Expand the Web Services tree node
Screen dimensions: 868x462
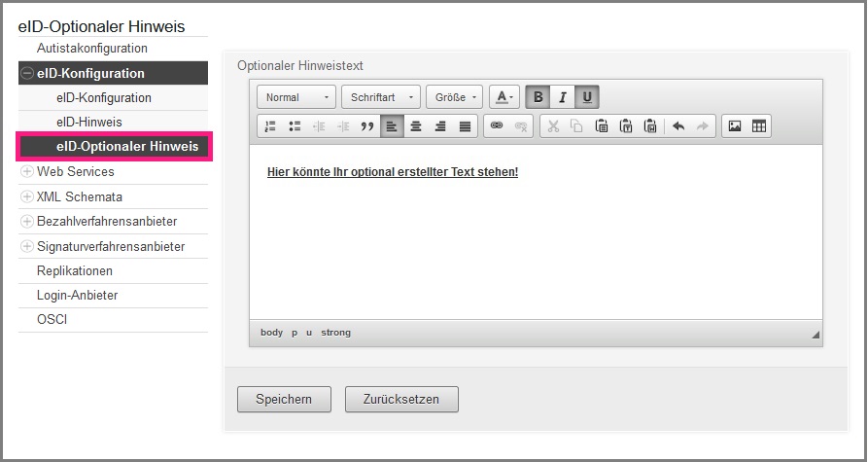[27, 172]
